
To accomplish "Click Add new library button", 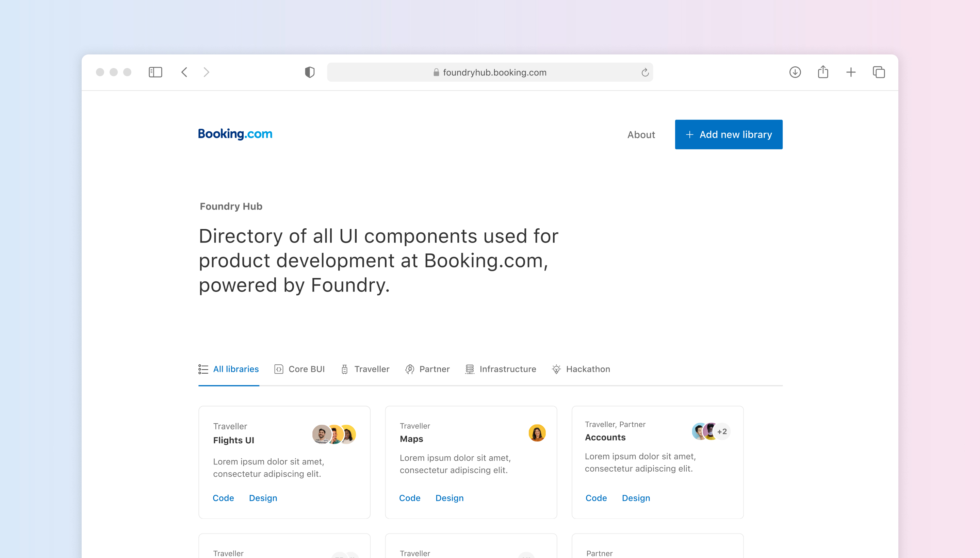I will [729, 134].
